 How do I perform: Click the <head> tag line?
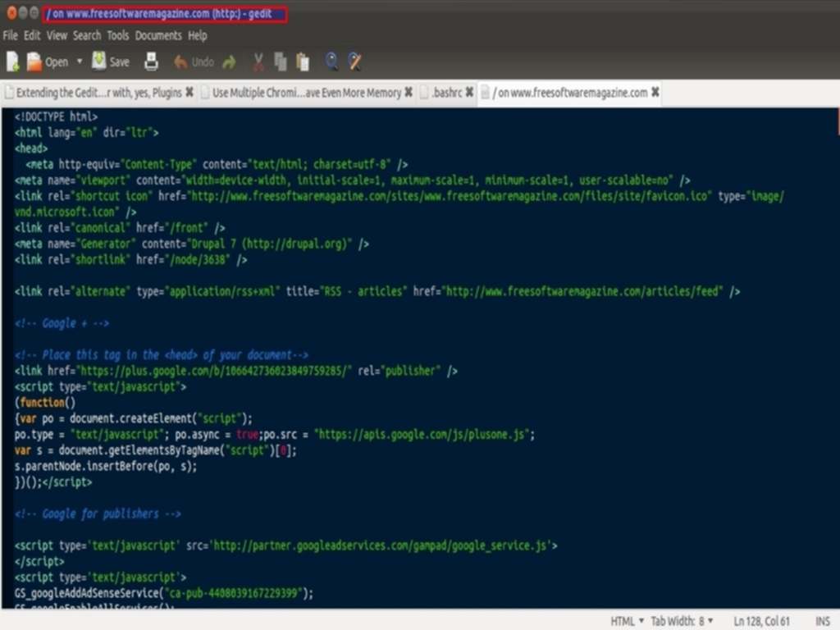[x=31, y=148]
